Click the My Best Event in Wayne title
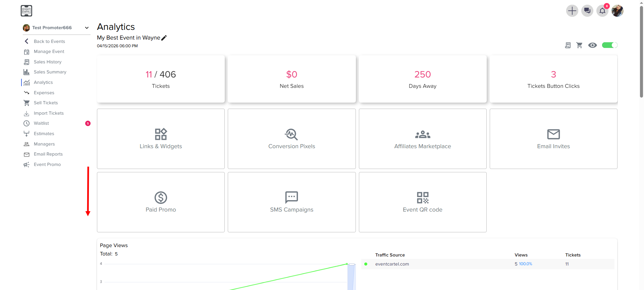The image size is (644, 290). (128, 38)
